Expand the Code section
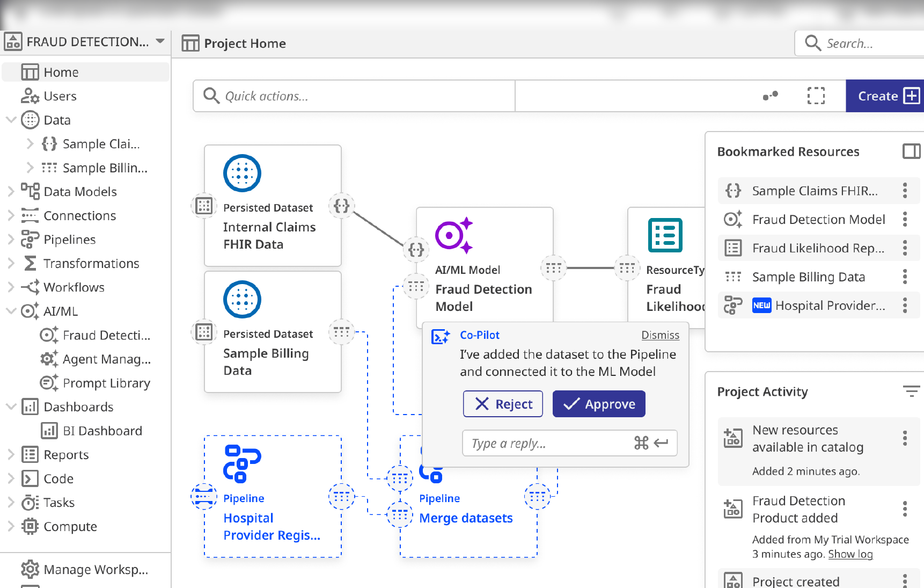The image size is (924, 588). pyautogui.click(x=11, y=478)
